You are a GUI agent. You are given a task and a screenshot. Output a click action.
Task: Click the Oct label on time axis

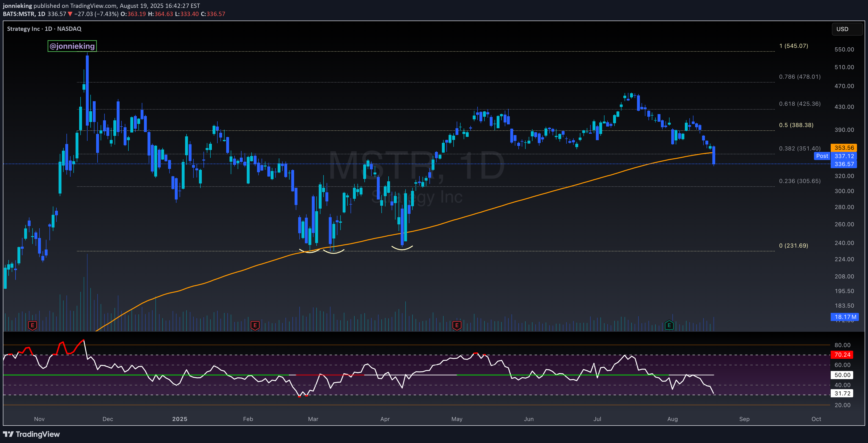[816, 419]
